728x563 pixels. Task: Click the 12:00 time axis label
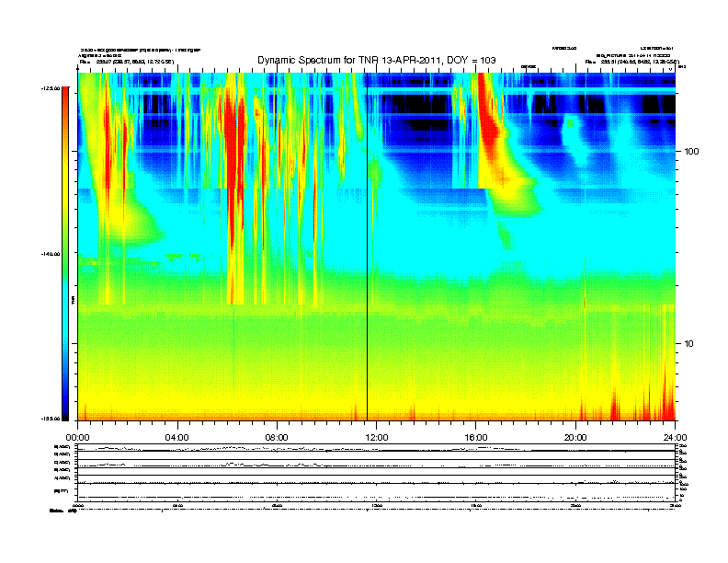pos(377,438)
